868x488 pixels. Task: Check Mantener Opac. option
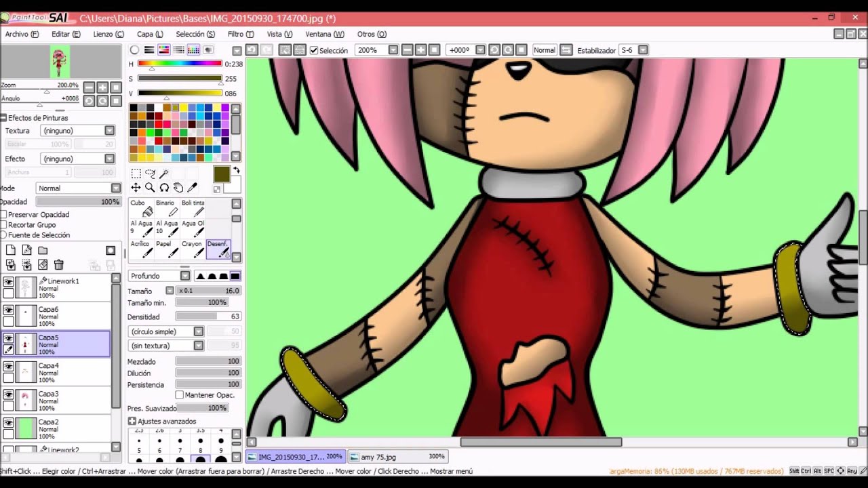[x=180, y=395]
